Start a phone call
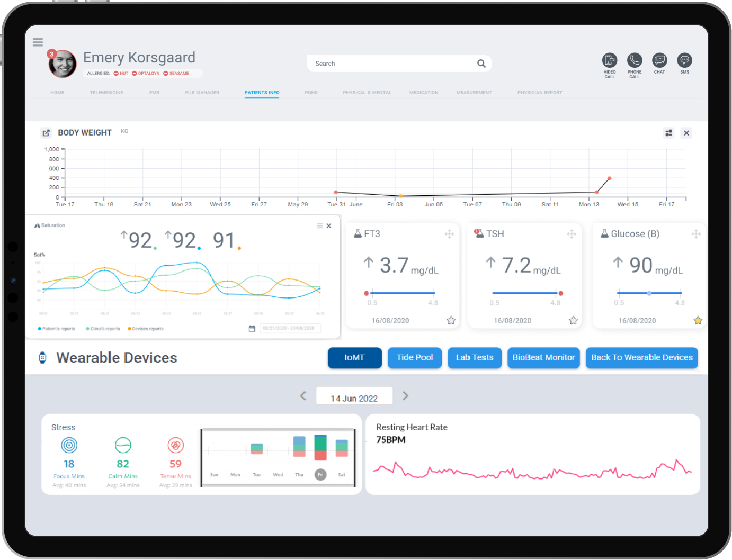Screen dimensions: 732x560 (635, 60)
